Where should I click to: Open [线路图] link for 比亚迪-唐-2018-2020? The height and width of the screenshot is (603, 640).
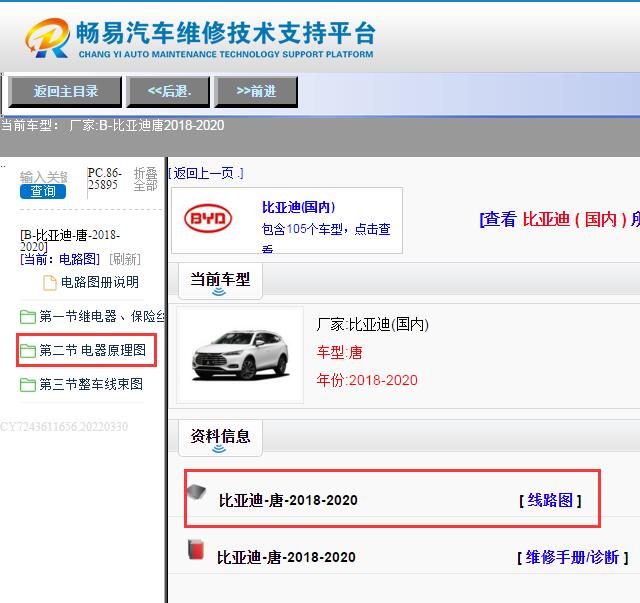[550, 500]
